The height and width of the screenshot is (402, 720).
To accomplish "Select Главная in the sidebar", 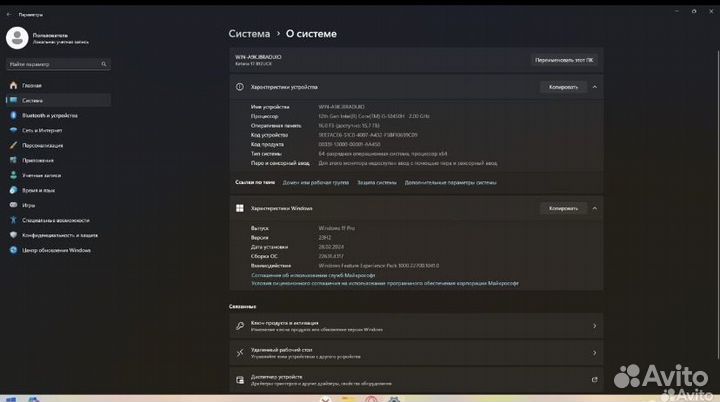I will click(33, 85).
